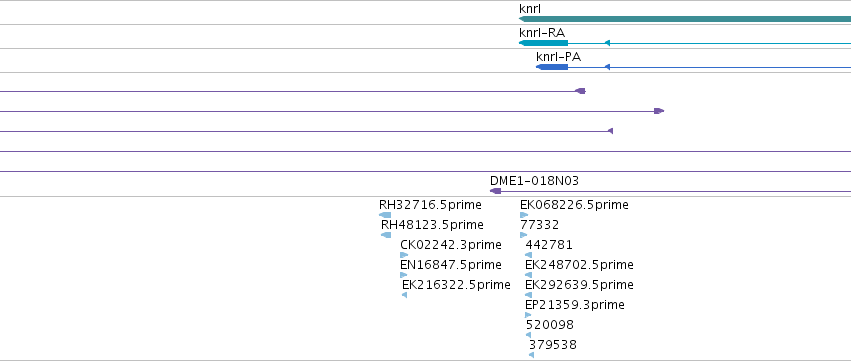This screenshot has height=361, width=851.
Task: Click the knrl-PA protein exon block
Action: pos(552,67)
